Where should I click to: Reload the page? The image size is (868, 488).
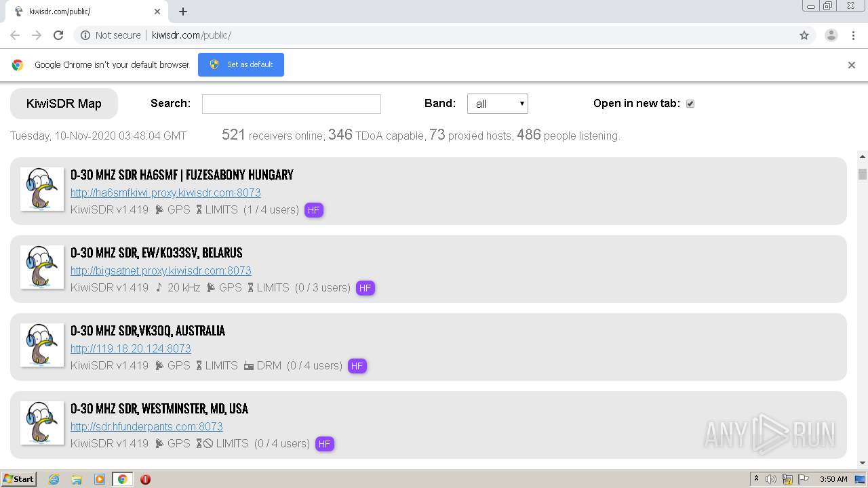tap(58, 35)
